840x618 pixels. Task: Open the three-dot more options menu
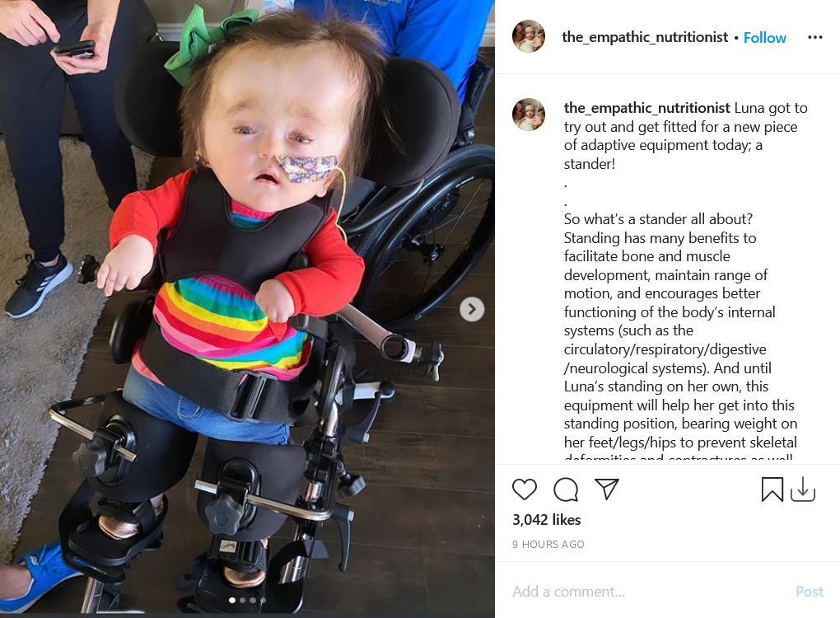pyautogui.click(x=814, y=37)
